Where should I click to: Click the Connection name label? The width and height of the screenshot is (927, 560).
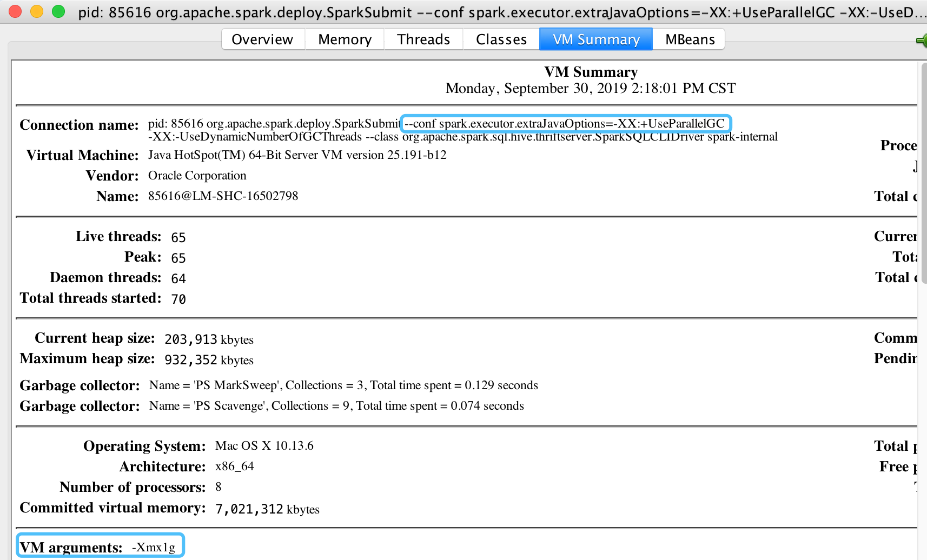pos(79,125)
